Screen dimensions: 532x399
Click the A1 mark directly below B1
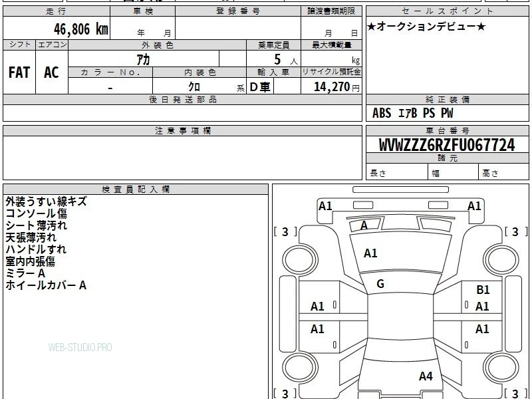click(482, 307)
